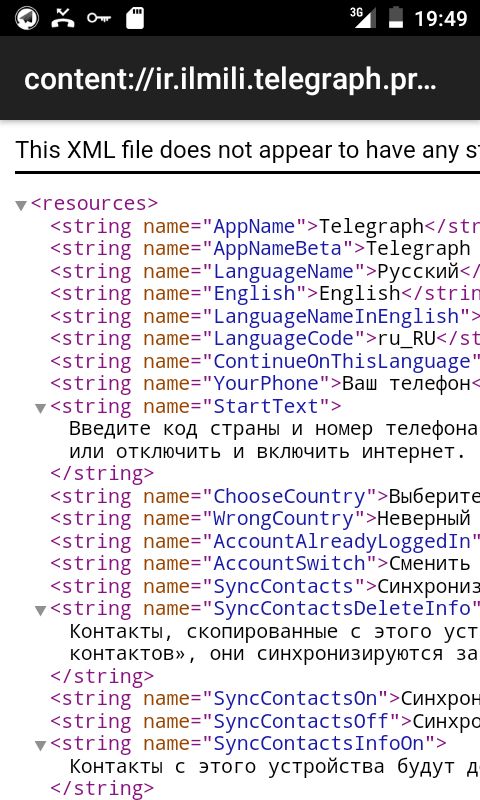480x800 pixels.
Task: Select the LanguageName attribute value
Action: [x=284, y=271]
